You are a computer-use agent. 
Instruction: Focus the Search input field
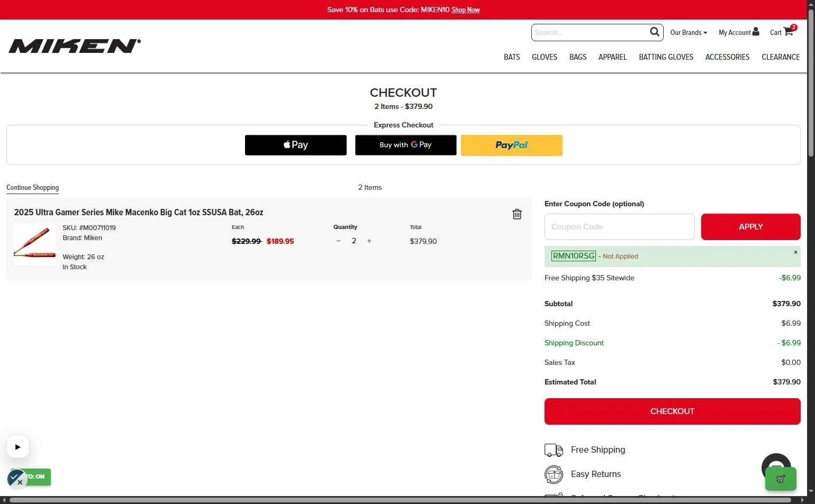[590, 32]
